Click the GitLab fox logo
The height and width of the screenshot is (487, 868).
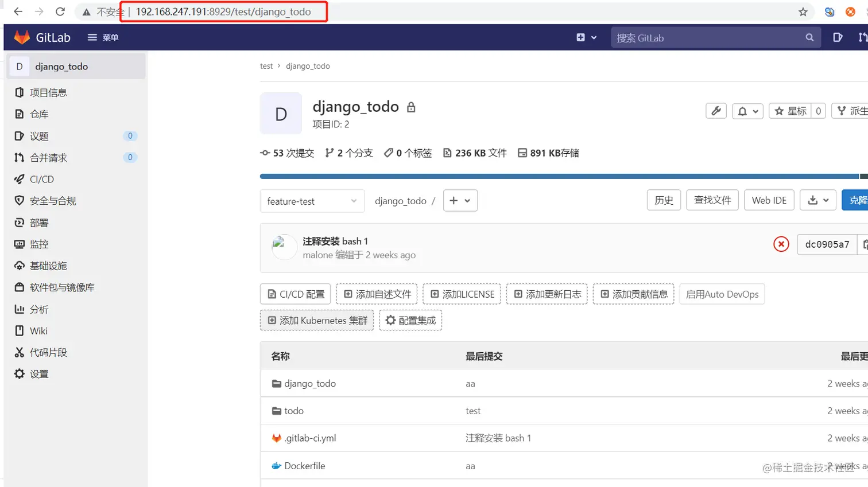tap(22, 37)
